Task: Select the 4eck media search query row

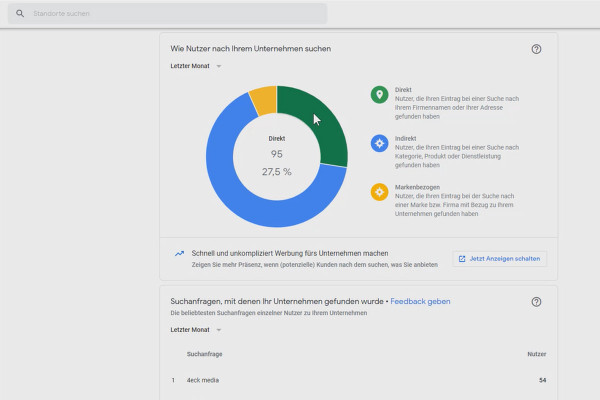Action: point(359,380)
